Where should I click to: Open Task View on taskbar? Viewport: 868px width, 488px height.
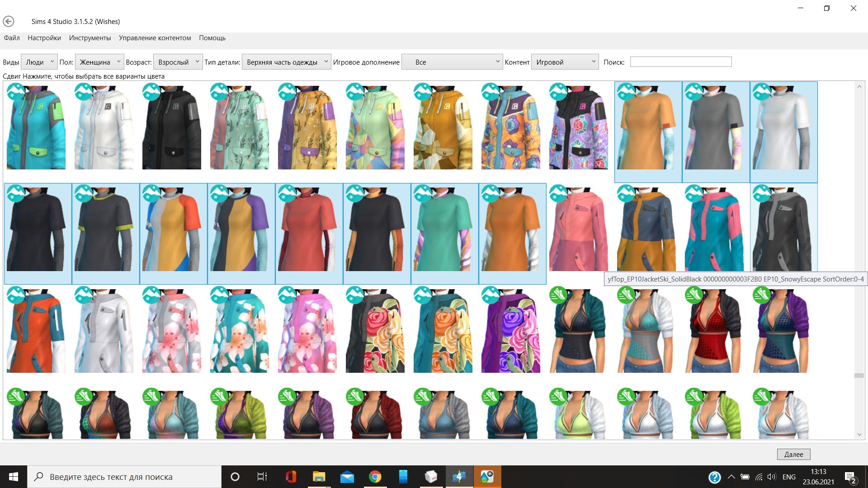click(x=262, y=477)
